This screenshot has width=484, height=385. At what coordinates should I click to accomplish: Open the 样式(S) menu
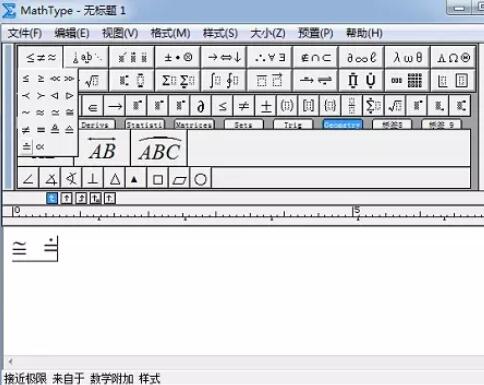[x=220, y=33]
